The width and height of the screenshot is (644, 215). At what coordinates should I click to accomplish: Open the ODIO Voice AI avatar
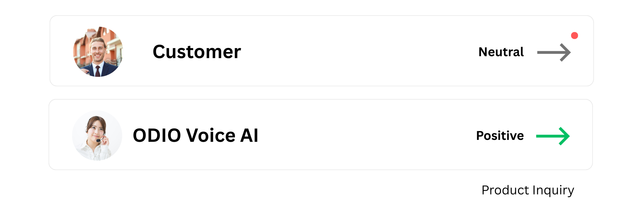[97, 135]
